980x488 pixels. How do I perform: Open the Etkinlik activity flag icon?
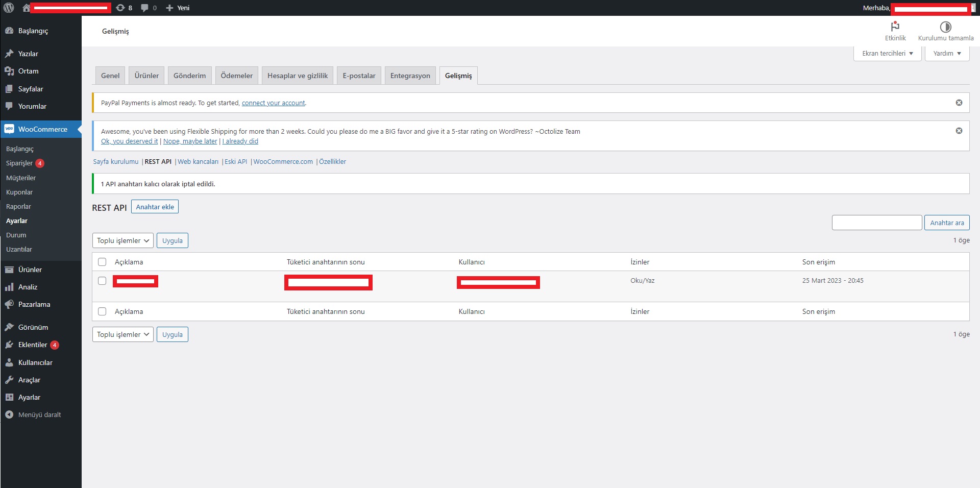895,27
